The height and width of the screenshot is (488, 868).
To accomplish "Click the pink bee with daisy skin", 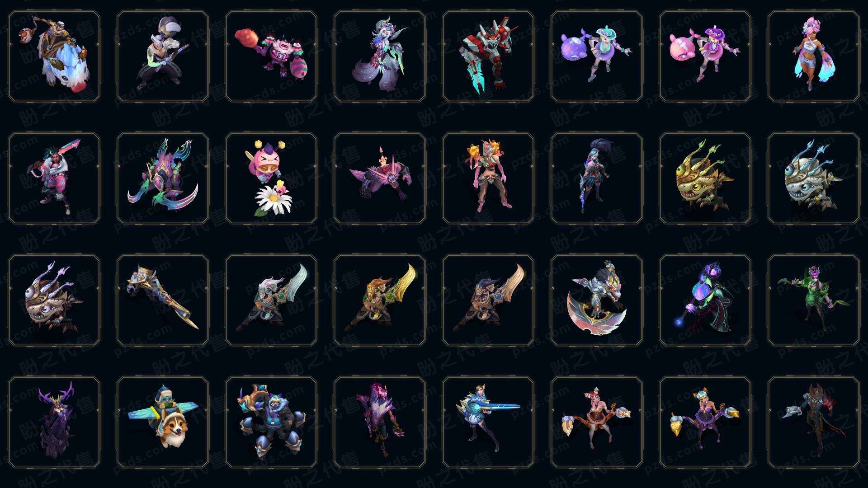I will point(271,178).
